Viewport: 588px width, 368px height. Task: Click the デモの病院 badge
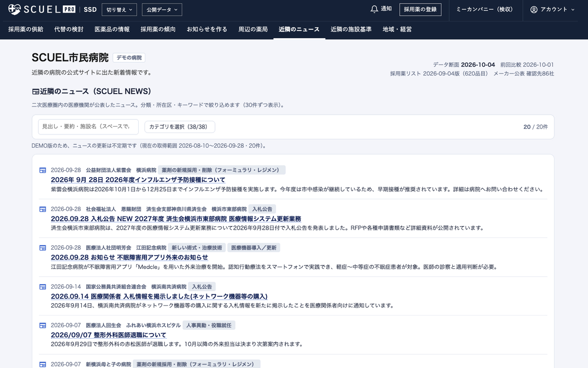tap(129, 57)
